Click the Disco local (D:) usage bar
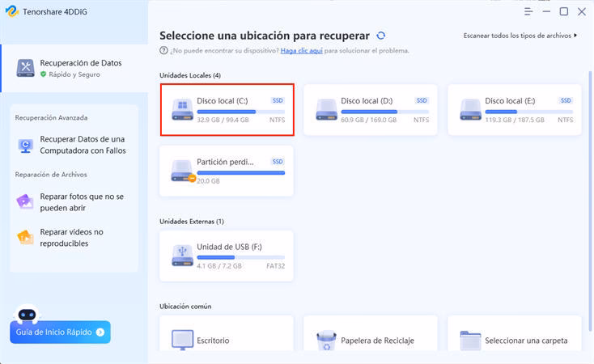This screenshot has height=364, width=594. click(x=385, y=112)
